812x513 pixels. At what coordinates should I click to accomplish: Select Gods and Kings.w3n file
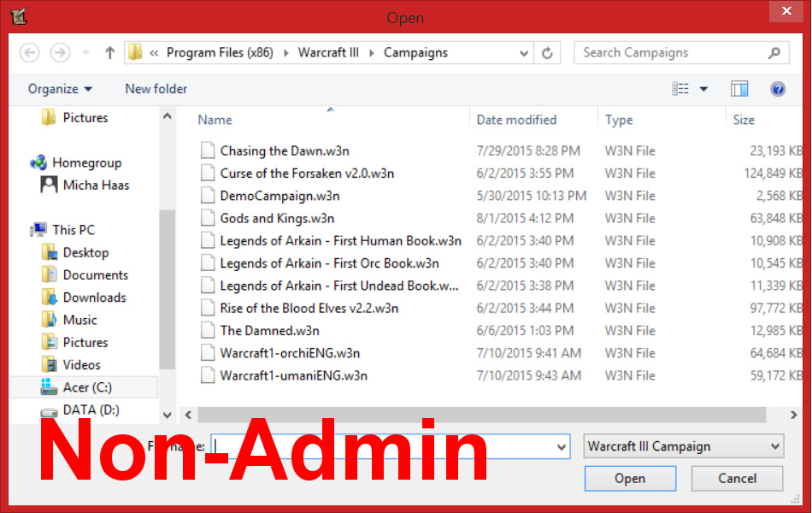click(x=277, y=218)
